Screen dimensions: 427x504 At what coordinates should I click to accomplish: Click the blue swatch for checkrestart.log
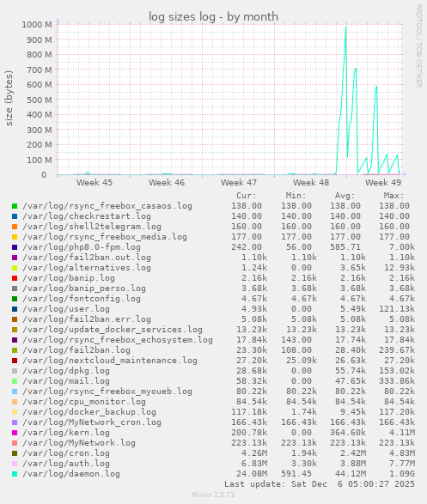tap(15, 216)
